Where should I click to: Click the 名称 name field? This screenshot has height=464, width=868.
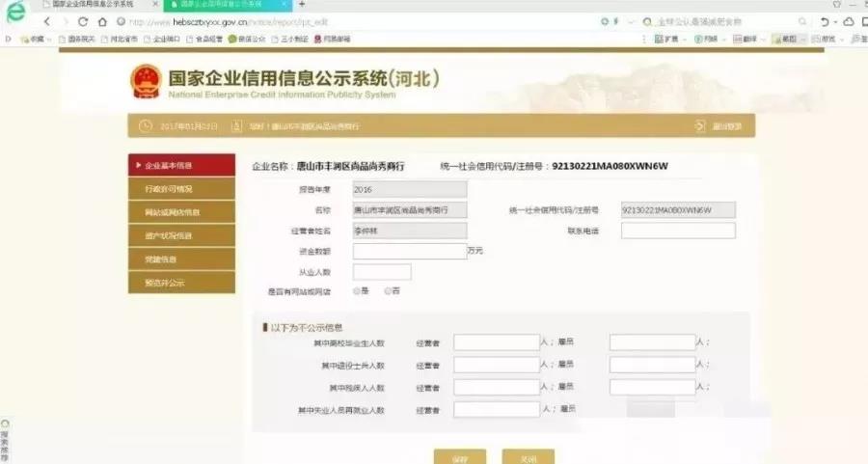point(410,210)
